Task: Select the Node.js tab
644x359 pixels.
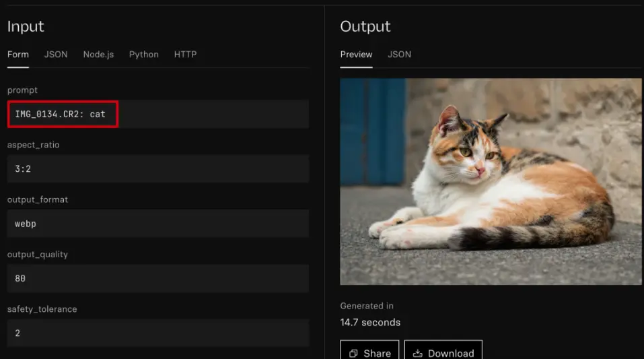Action: [x=98, y=55]
